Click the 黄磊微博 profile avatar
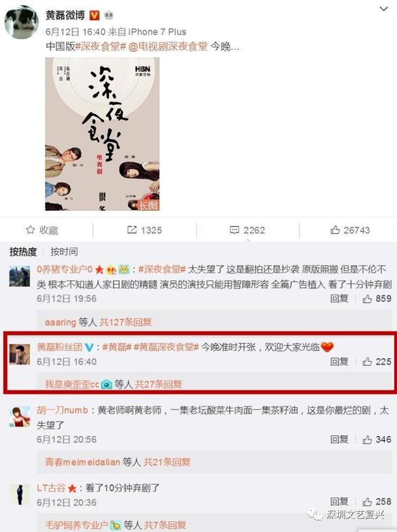The width and height of the screenshot is (397, 532). point(21,22)
